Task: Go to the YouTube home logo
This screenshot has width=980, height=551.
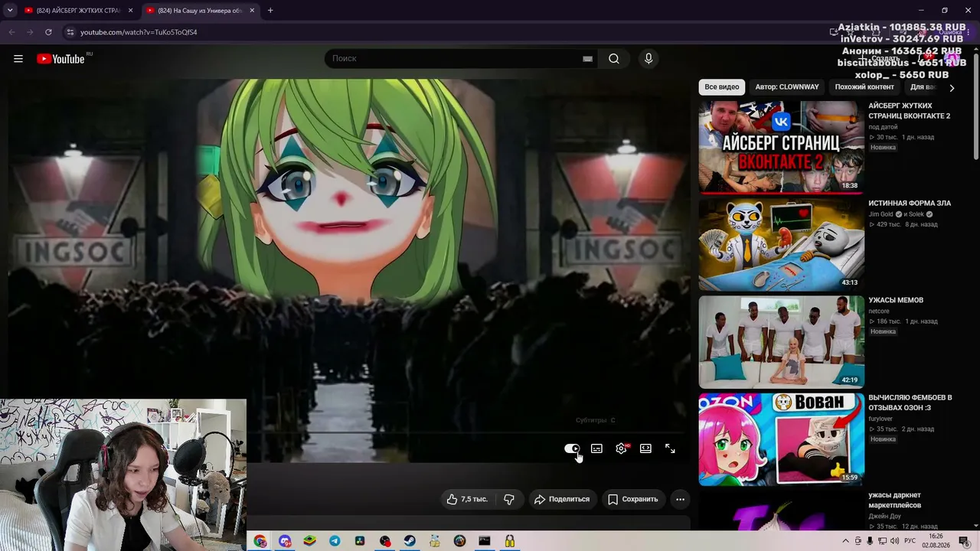Action: pyautogui.click(x=60, y=59)
